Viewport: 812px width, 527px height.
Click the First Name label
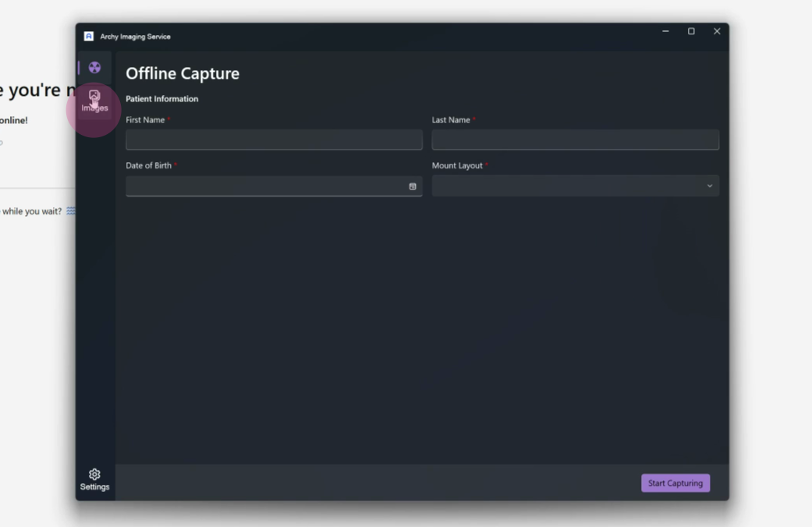coord(145,120)
